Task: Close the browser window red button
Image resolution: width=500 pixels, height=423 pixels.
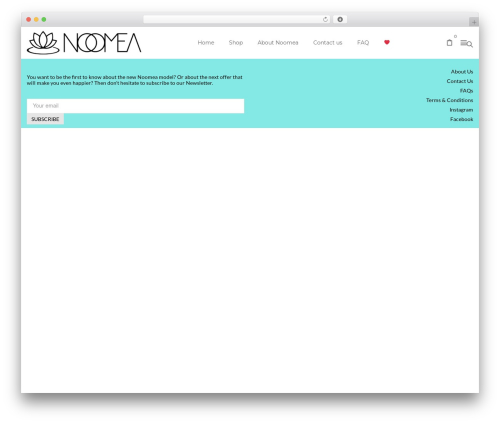Action: click(x=29, y=19)
